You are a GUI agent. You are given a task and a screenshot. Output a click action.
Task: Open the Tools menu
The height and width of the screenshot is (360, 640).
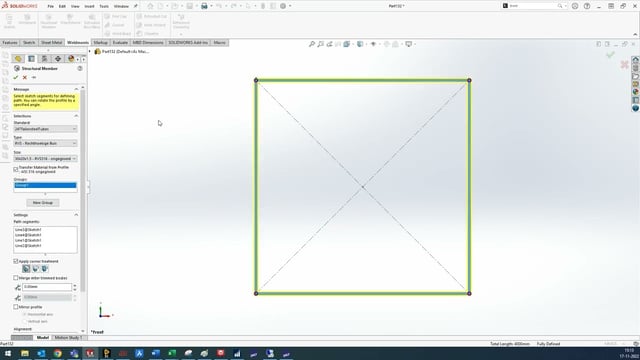pyautogui.click(x=104, y=6)
